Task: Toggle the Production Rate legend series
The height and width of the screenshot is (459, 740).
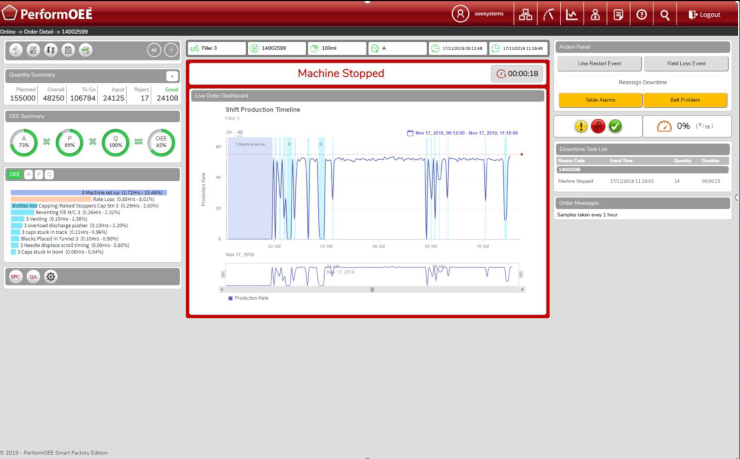Action: (250, 298)
